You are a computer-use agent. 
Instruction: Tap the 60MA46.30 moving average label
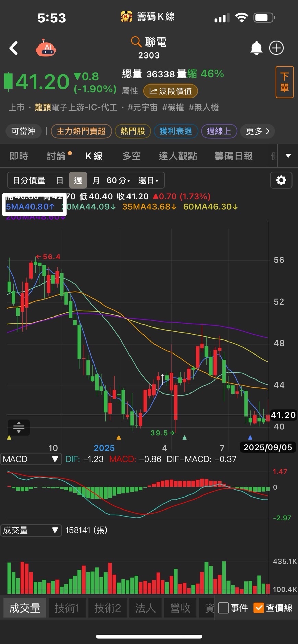point(211,207)
